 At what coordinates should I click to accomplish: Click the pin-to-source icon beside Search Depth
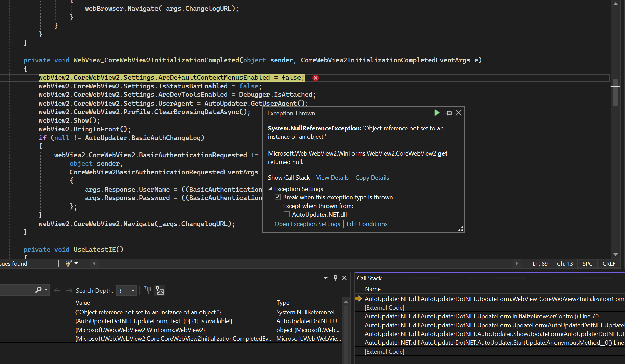pos(148,290)
